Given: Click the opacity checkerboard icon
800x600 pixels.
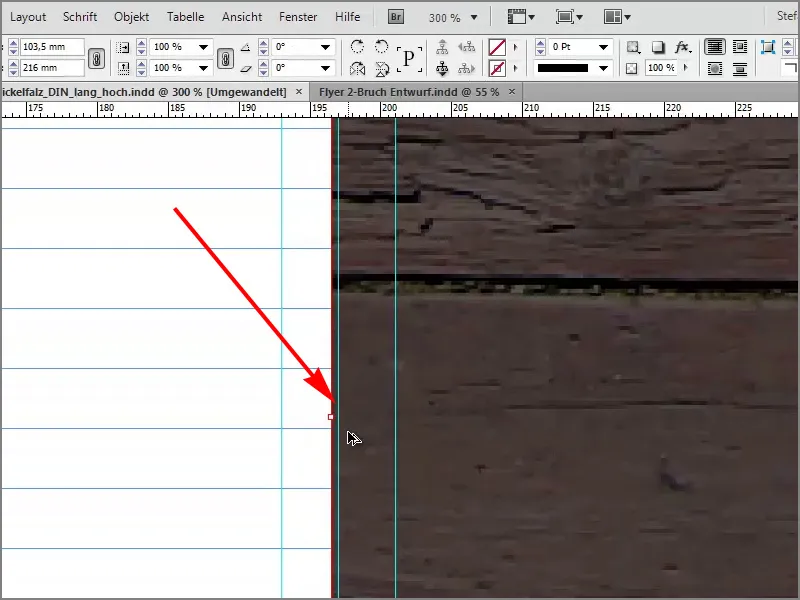Looking at the screenshot, I should tap(632, 68).
